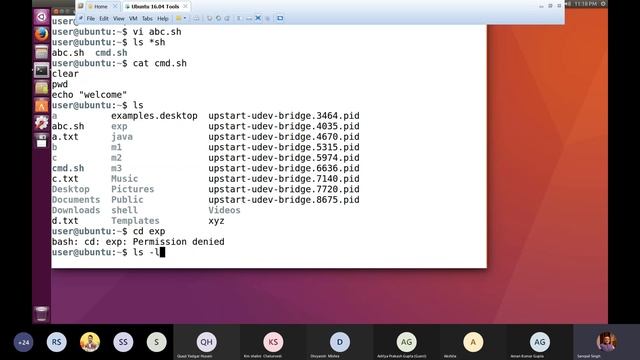Click 'cd exp' command text
The width and height of the screenshot is (640, 360).
[149, 231]
